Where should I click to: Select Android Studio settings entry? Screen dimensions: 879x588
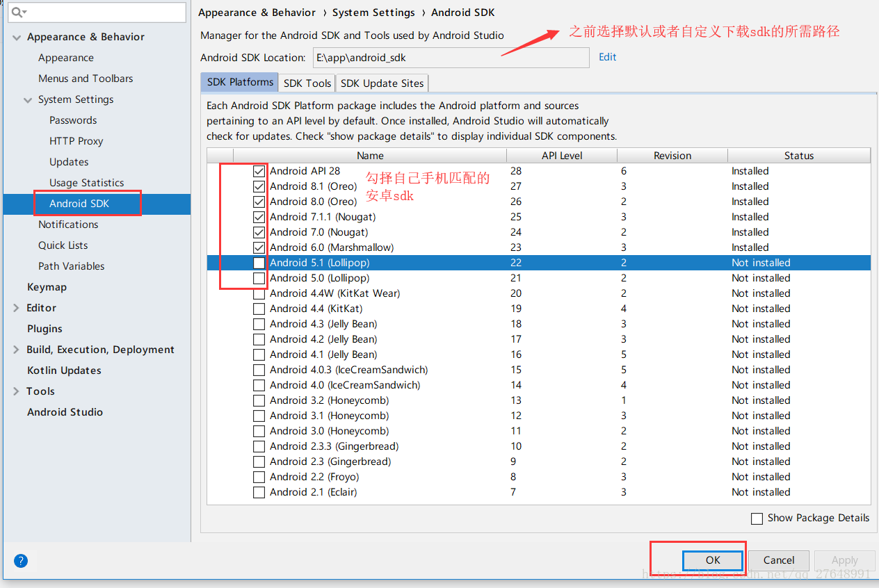click(65, 412)
